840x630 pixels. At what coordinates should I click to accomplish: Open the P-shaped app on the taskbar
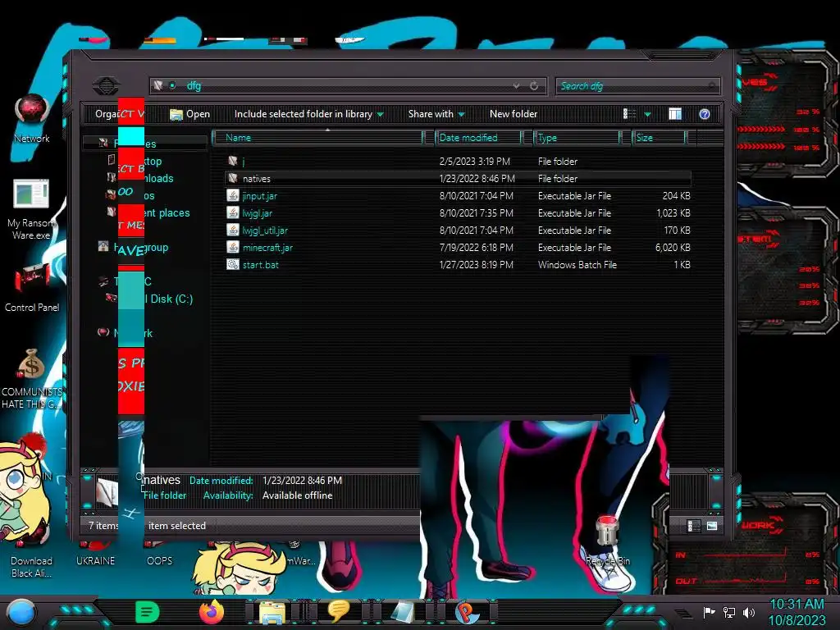click(x=467, y=612)
